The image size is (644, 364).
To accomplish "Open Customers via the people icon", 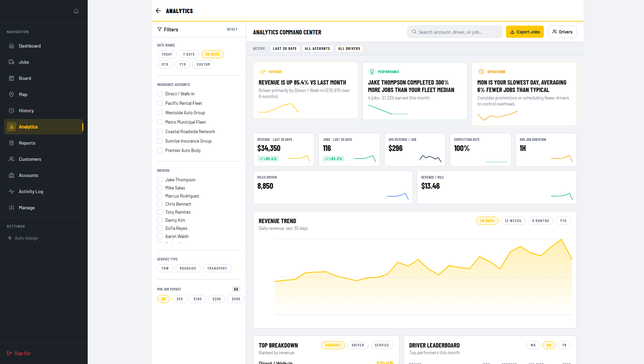I will [x=11, y=159].
